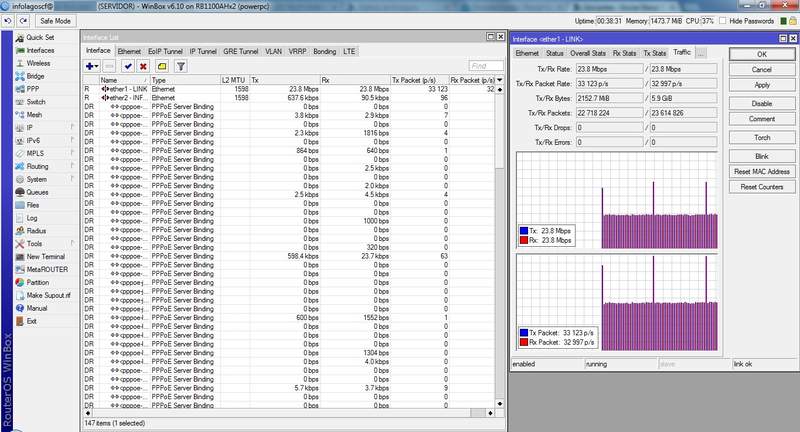Click the Find search field

click(x=486, y=66)
